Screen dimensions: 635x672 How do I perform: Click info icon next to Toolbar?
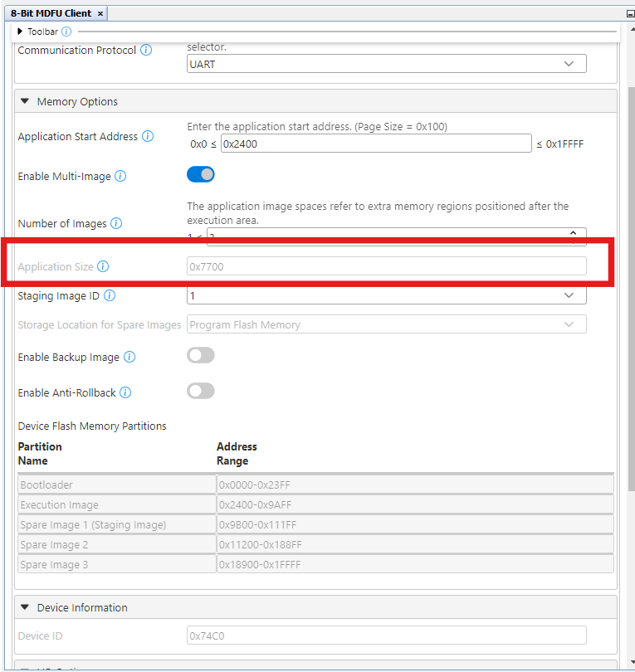tap(66, 32)
